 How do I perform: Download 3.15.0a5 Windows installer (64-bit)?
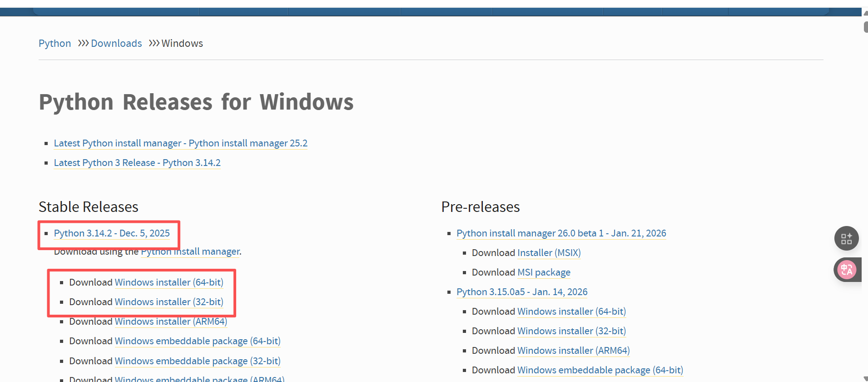[571, 312]
